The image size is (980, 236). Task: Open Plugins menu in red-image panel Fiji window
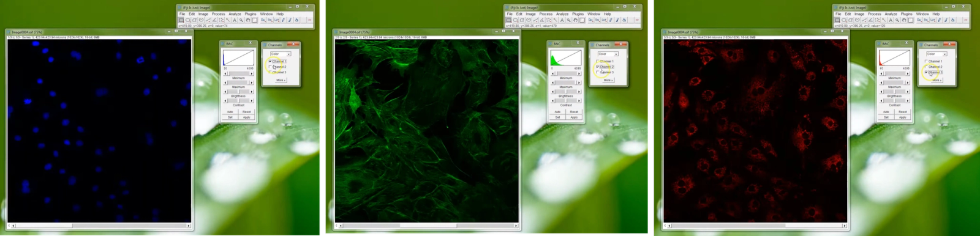(x=907, y=14)
